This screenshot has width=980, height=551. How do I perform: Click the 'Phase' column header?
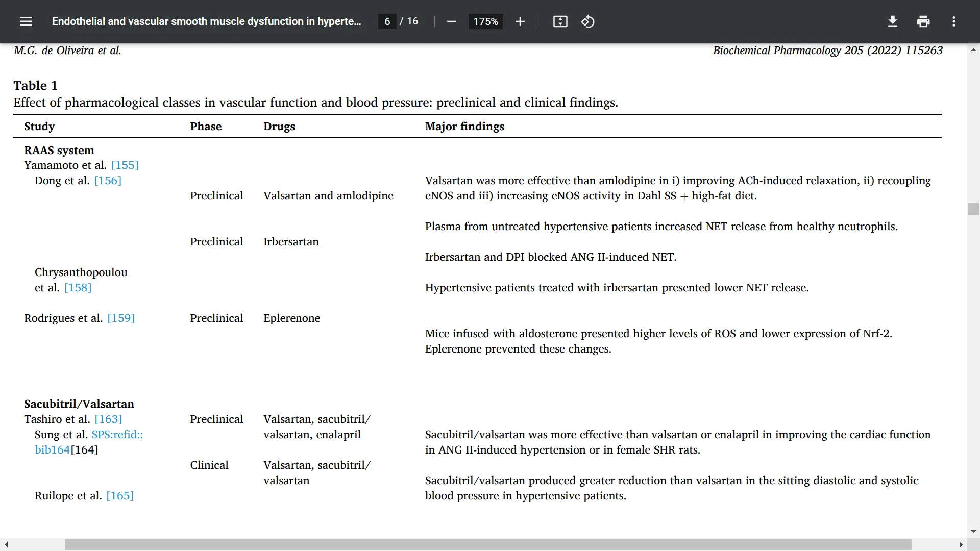[x=206, y=127]
